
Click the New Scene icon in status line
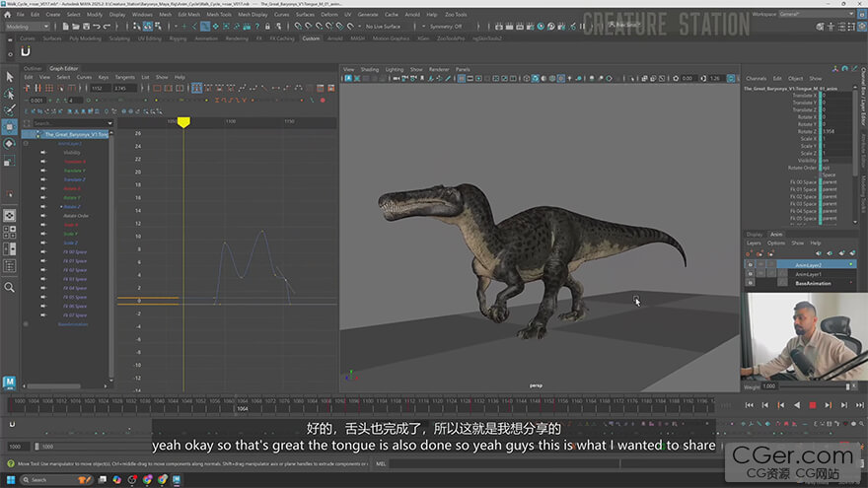coord(65,26)
